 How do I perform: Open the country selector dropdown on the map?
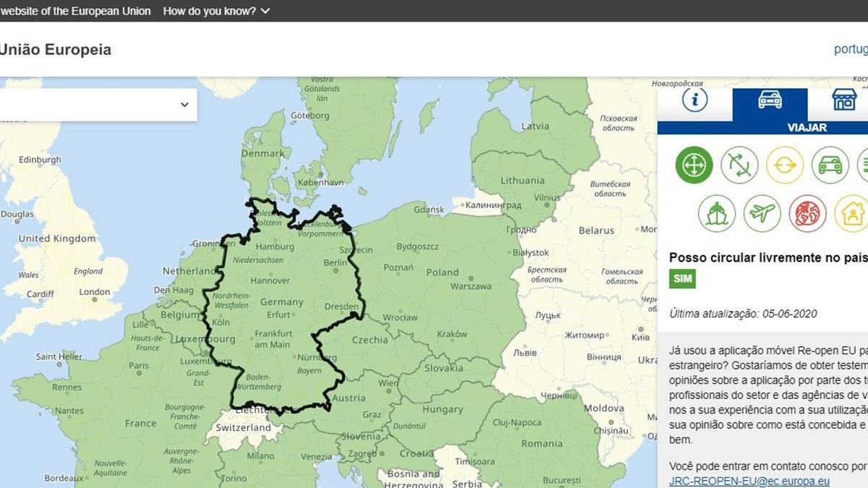98,105
